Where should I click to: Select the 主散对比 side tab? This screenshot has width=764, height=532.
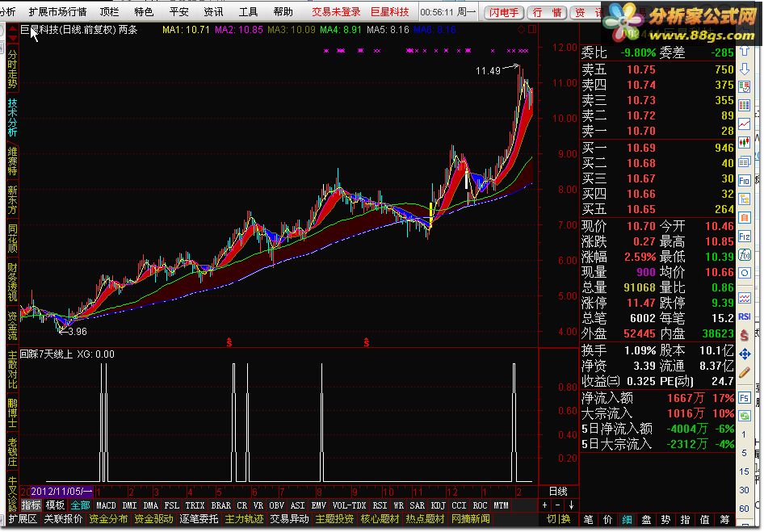point(12,369)
